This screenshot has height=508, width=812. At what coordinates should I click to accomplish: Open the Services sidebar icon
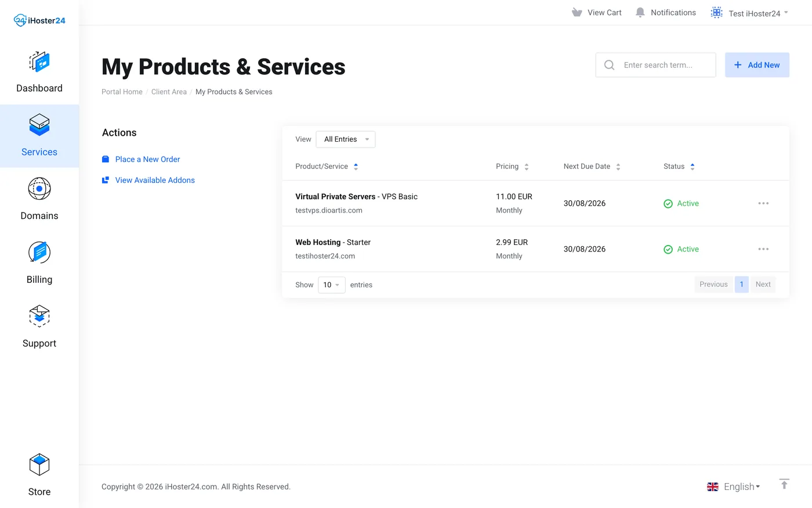coord(39,125)
